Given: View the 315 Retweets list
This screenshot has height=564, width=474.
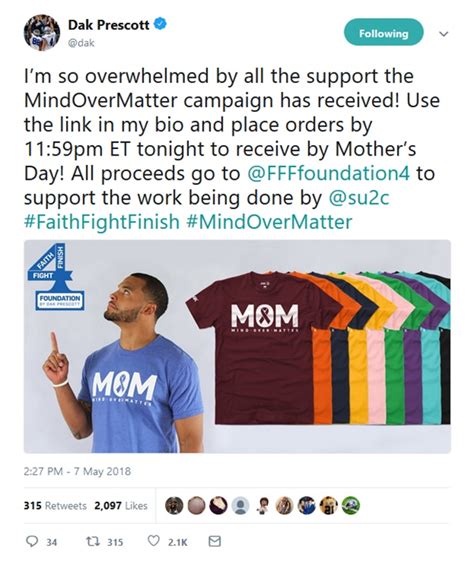Looking at the screenshot, I should tap(55, 505).
